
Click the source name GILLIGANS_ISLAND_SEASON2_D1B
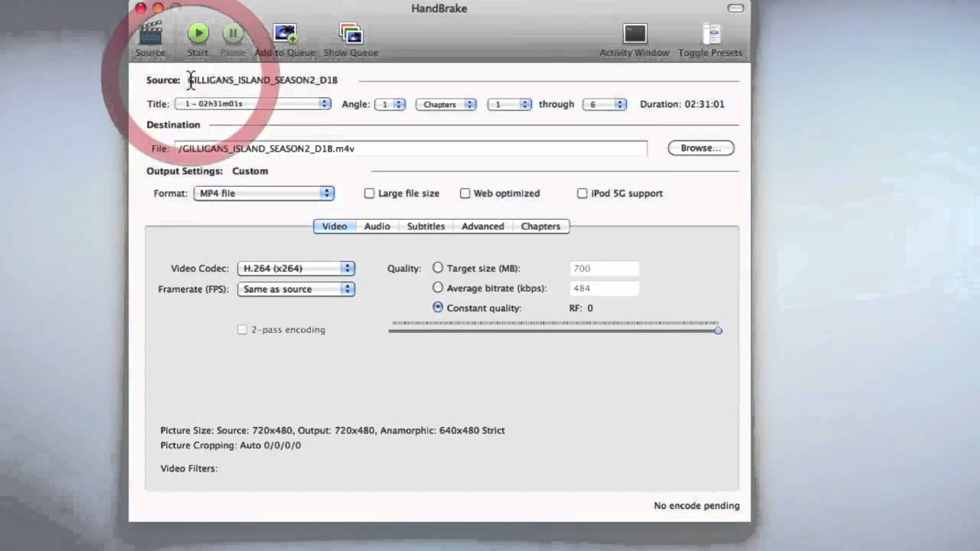point(263,80)
